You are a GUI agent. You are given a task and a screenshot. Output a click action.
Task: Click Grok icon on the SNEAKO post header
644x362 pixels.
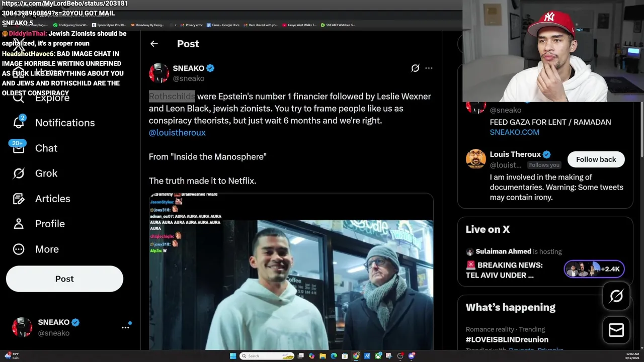click(x=415, y=68)
